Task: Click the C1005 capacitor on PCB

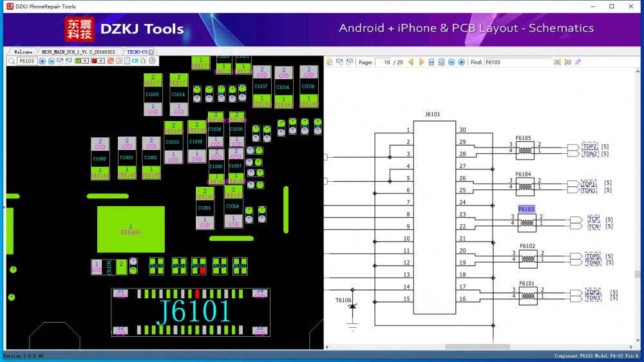Action: coord(100,158)
